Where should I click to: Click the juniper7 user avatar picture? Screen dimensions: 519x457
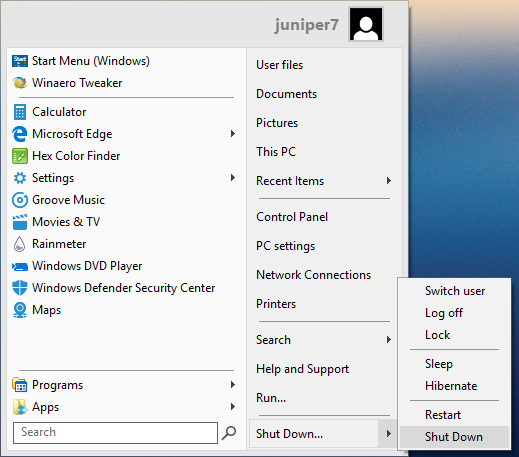pyautogui.click(x=366, y=24)
